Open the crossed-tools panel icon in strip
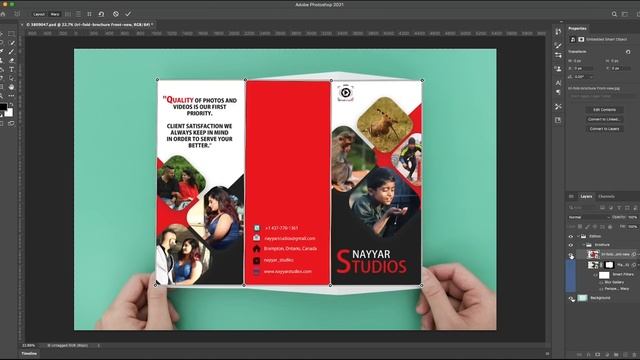This screenshot has height=360, width=640. pyautogui.click(x=558, y=107)
